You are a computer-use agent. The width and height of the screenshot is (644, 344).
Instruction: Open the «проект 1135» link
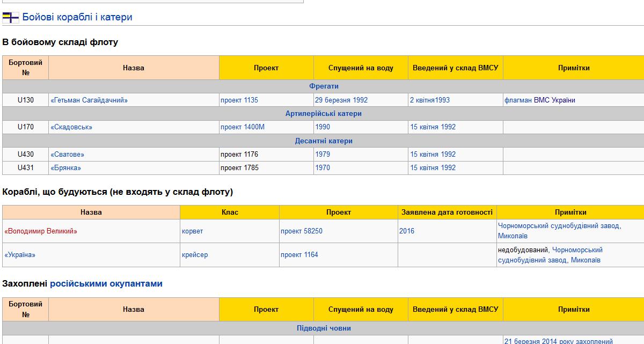[x=239, y=100]
